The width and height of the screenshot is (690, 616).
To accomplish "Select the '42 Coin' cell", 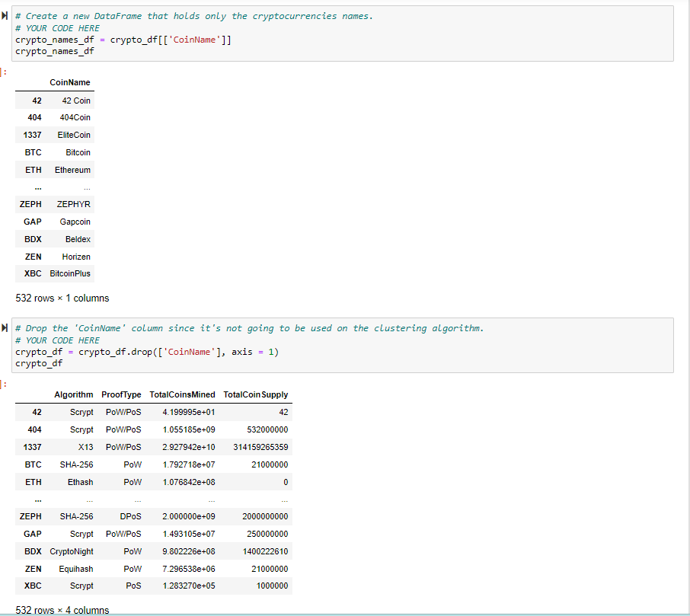I will point(76,101).
